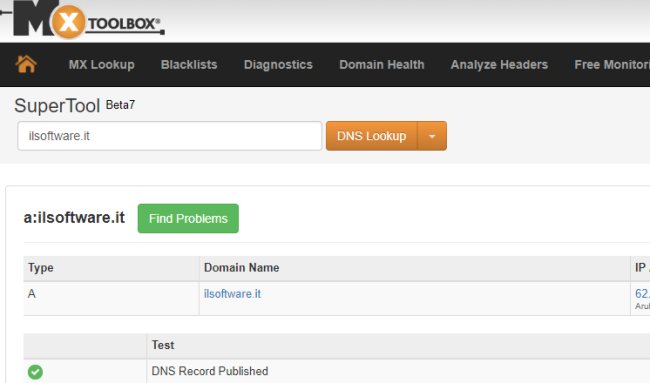Click the 'Beta7' label next to SuperTool
The image size is (650, 383).
[120, 105]
